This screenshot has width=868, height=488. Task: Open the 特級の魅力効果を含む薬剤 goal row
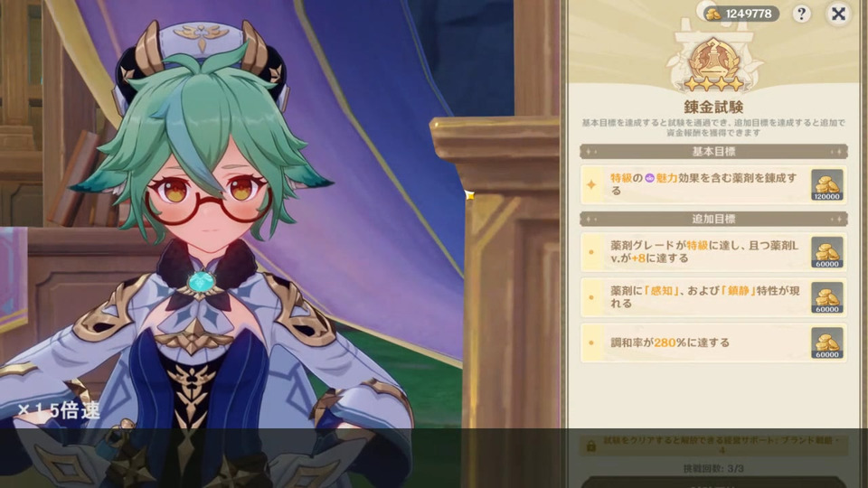pos(713,184)
